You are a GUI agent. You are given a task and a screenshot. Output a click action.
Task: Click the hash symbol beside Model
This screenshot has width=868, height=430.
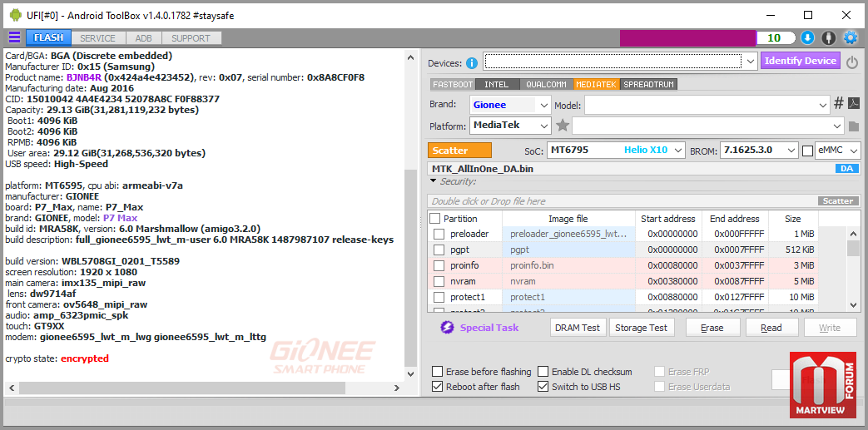839,103
